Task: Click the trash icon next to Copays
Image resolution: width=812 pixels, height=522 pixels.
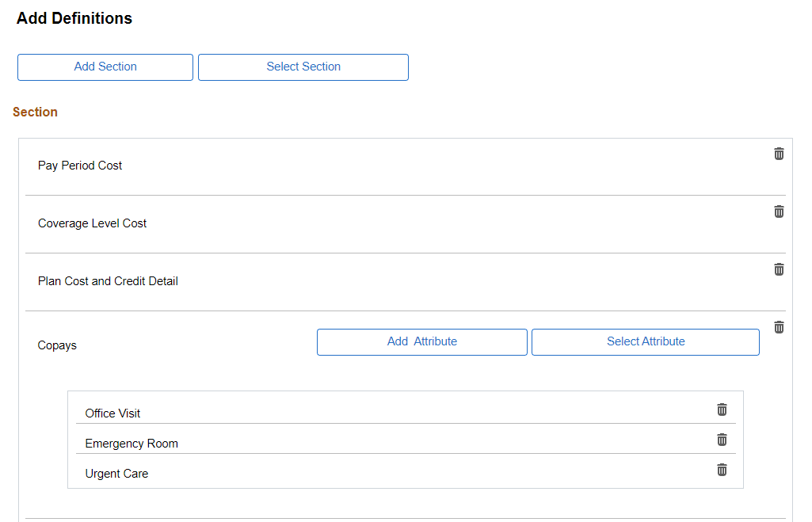Action: click(779, 326)
